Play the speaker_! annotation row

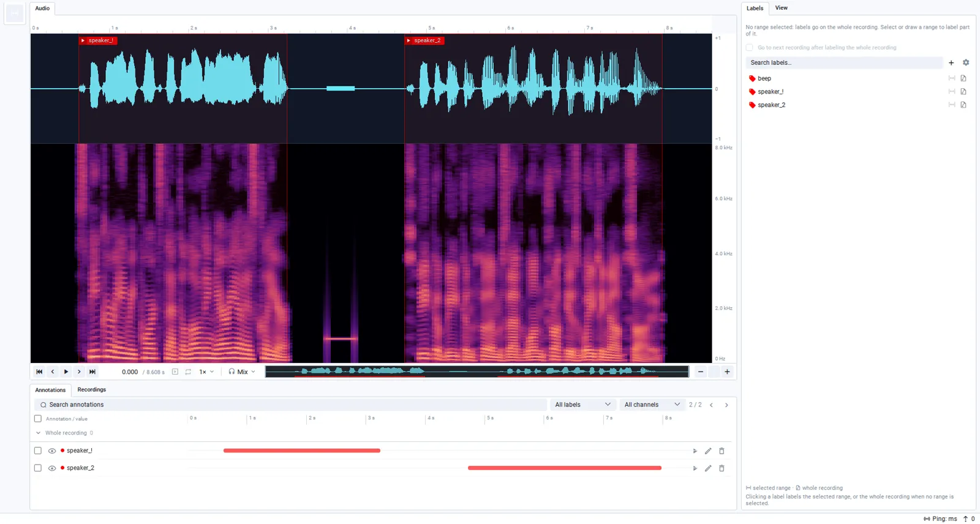click(695, 451)
